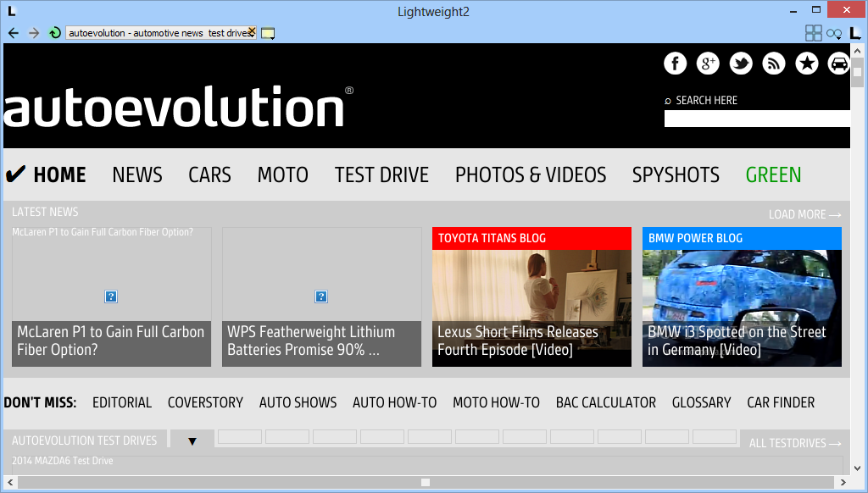The width and height of the screenshot is (868, 493).
Task: Expand the test drives dropdown triangle
Action: [192, 441]
